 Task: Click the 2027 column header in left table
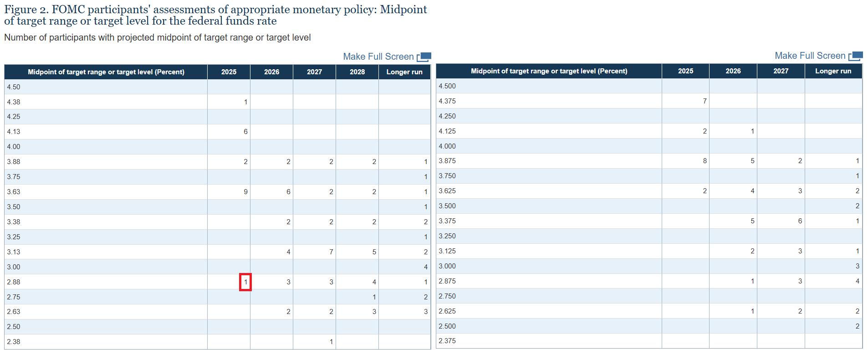pyautogui.click(x=314, y=72)
